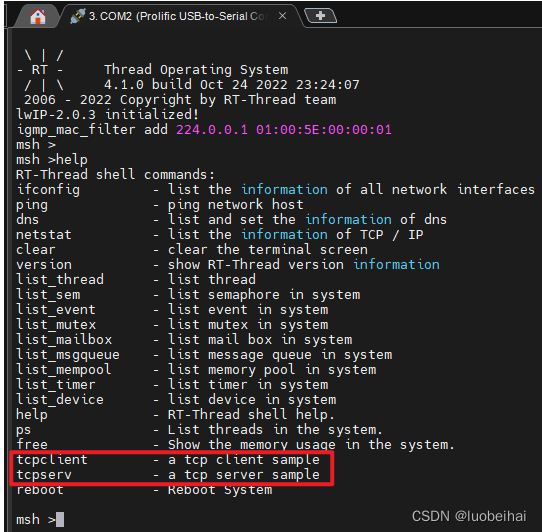The image size is (542, 532).
Task: Click the typed help command line
Action: coord(52,160)
